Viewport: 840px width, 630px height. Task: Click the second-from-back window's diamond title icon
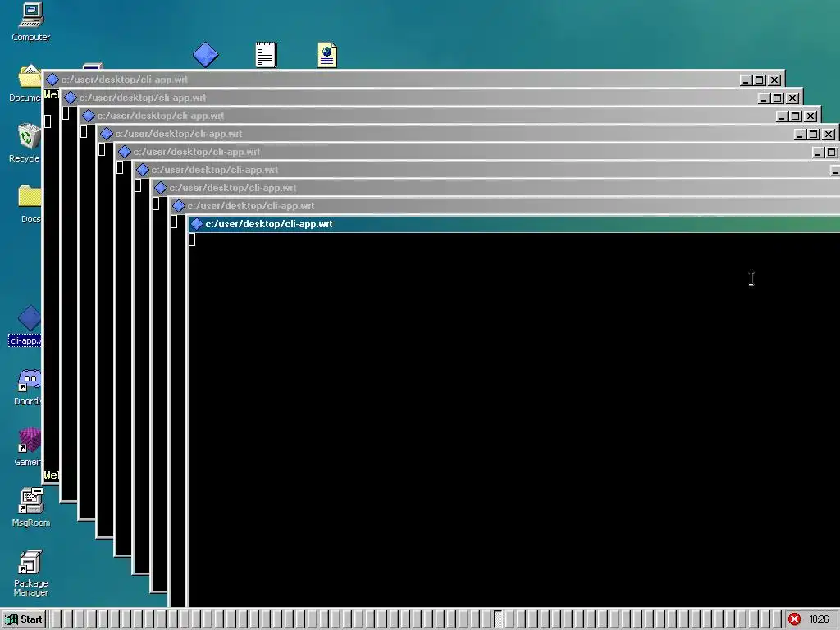(x=71, y=98)
